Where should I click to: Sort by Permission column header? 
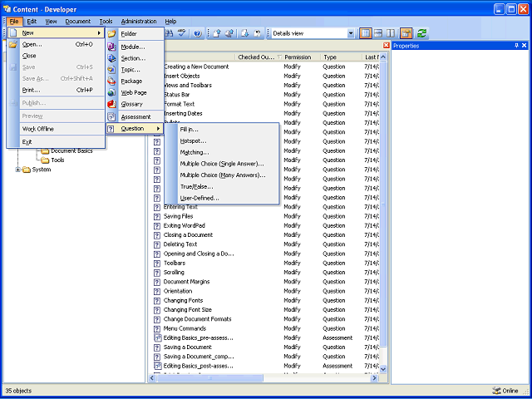(x=301, y=57)
